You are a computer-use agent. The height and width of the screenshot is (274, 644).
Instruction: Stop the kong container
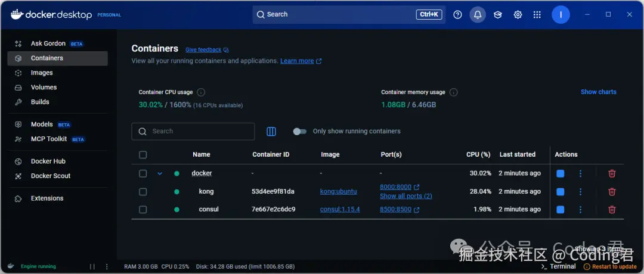coord(560,192)
